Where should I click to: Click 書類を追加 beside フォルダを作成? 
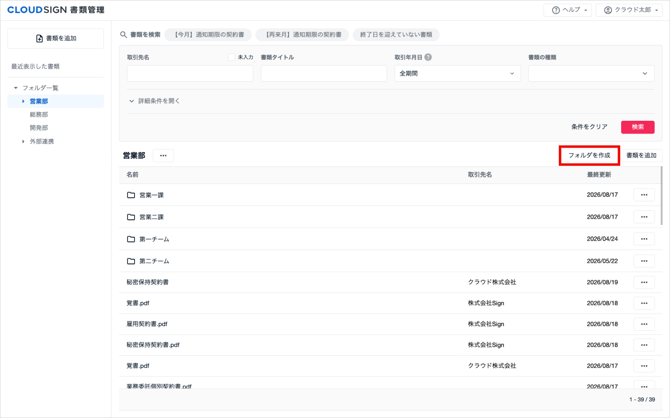(x=641, y=156)
